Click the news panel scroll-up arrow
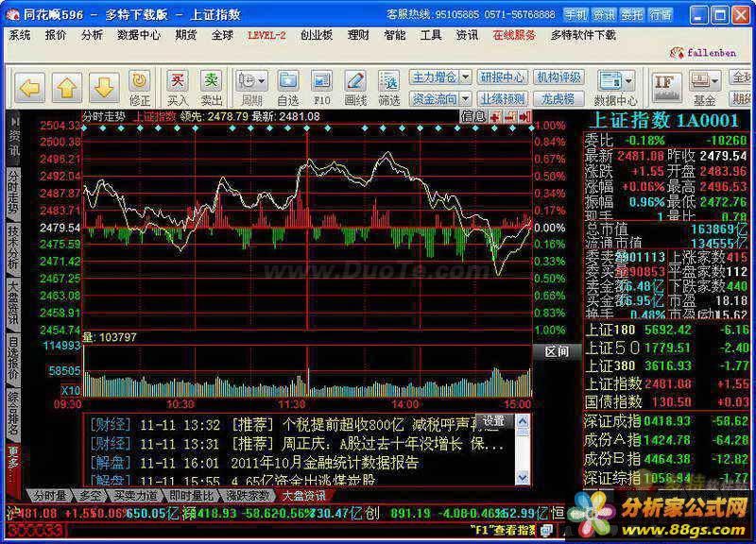 tap(523, 422)
